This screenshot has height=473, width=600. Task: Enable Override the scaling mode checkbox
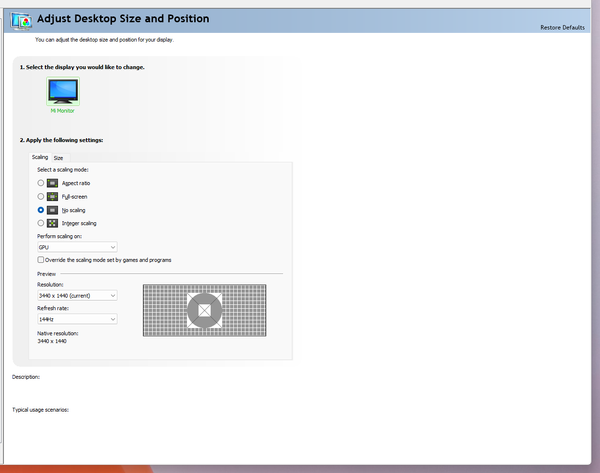[x=40, y=259]
